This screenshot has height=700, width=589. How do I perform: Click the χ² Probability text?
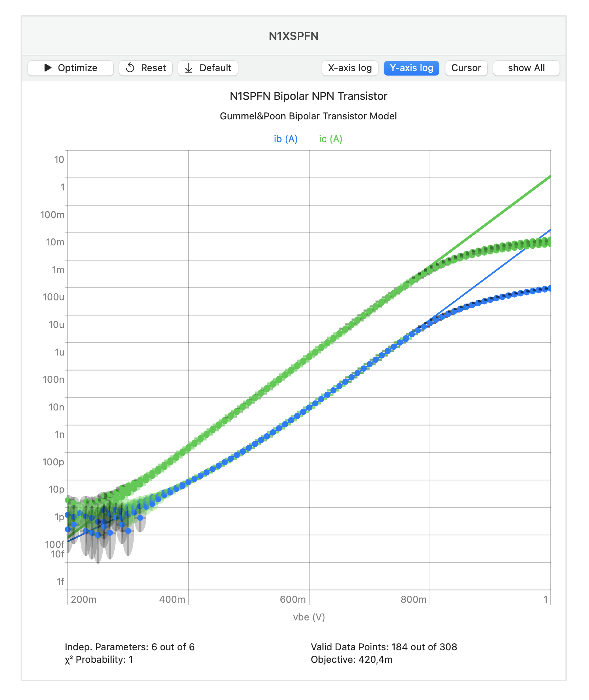[99, 659]
